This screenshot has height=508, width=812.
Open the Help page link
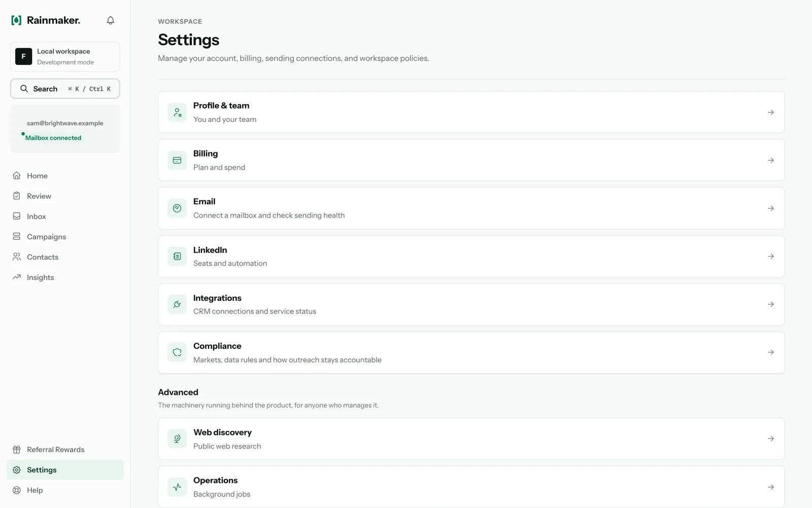65,490
